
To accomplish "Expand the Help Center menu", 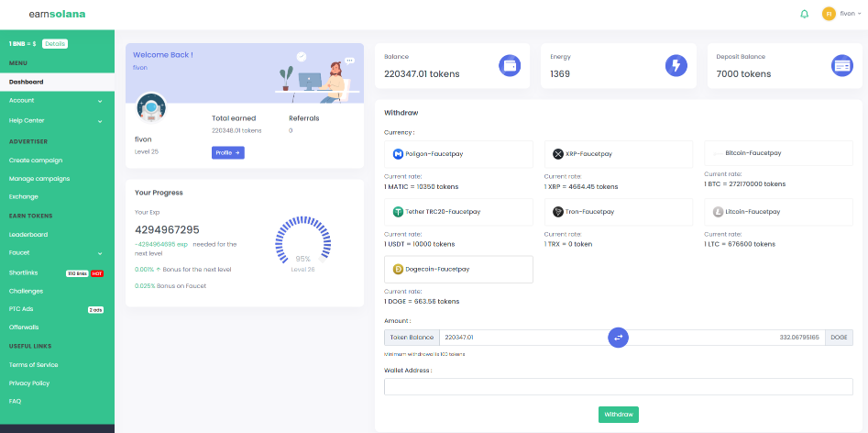I will tap(57, 120).
